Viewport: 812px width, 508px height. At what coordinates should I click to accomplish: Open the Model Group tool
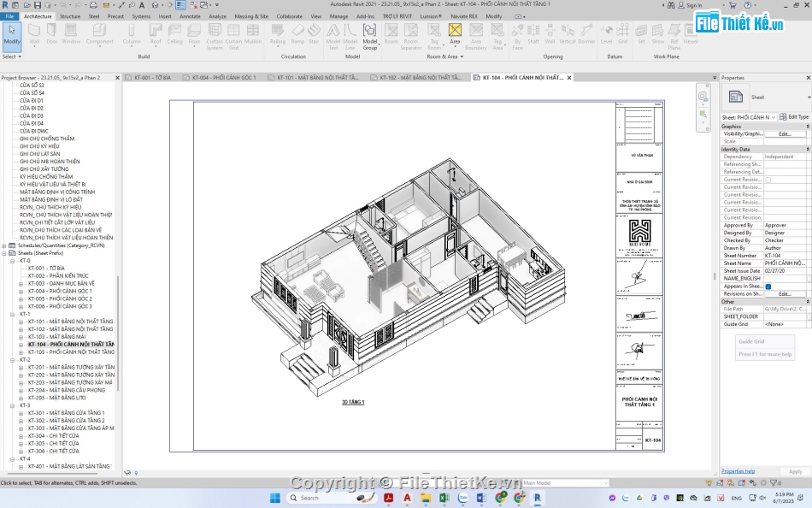[x=370, y=37]
